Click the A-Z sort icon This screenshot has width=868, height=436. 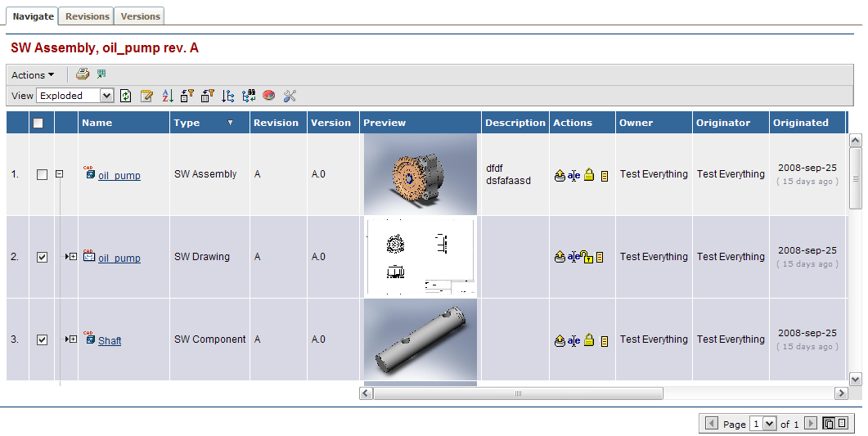click(168, 96)
